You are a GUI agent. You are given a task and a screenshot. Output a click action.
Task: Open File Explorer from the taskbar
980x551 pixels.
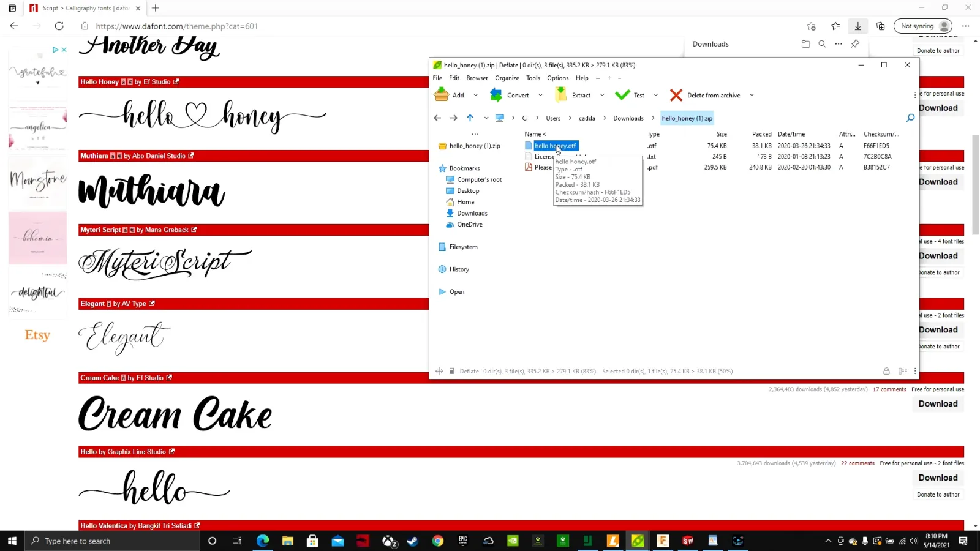point(288,541)
